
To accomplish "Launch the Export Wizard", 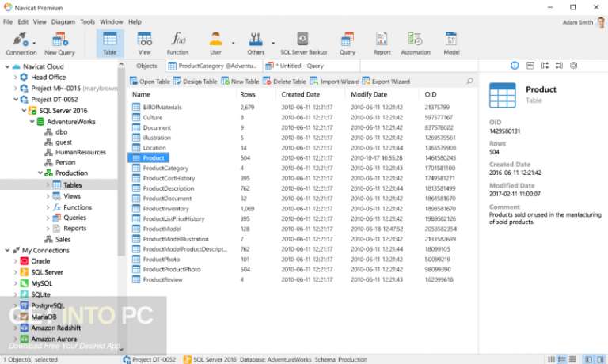I will click(x=386, y=82).
